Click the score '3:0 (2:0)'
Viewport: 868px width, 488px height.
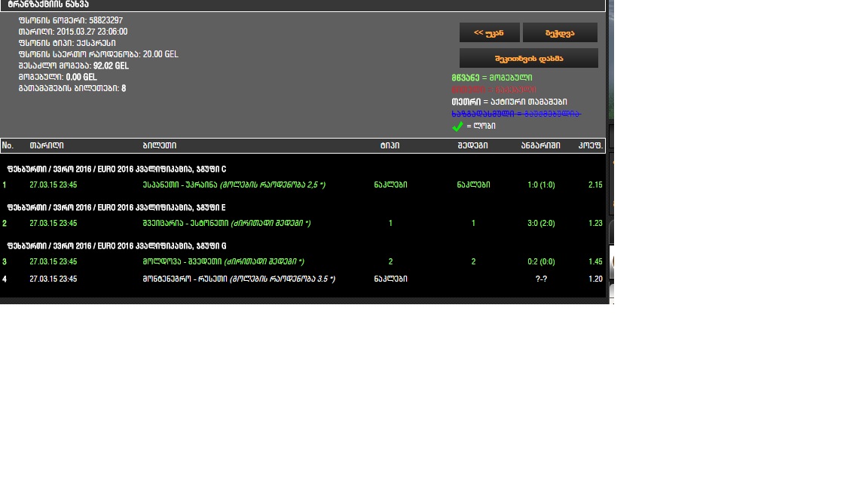541,224
